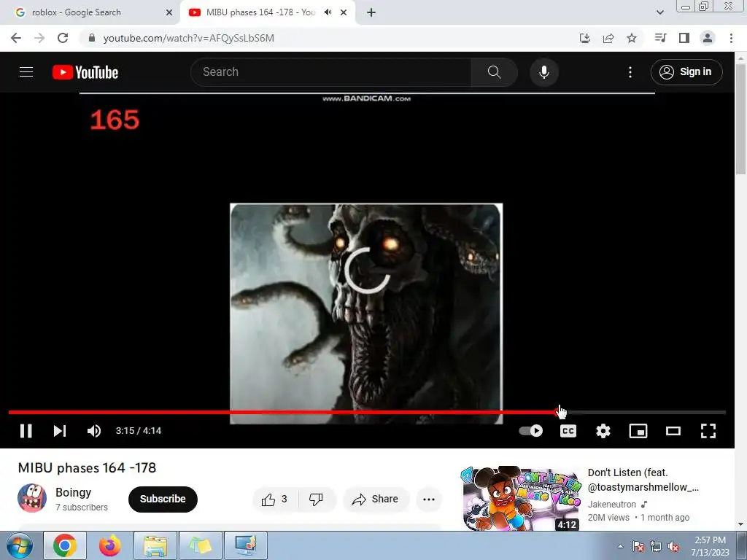Close the roblox Google Search tab
Screen dimensions: 747x560
[169, 12]
